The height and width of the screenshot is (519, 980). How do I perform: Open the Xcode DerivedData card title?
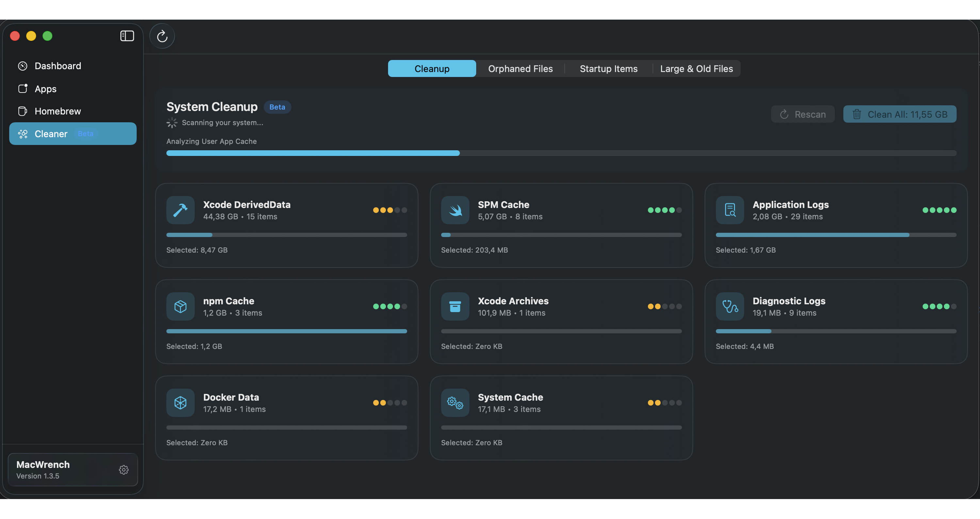247,204
